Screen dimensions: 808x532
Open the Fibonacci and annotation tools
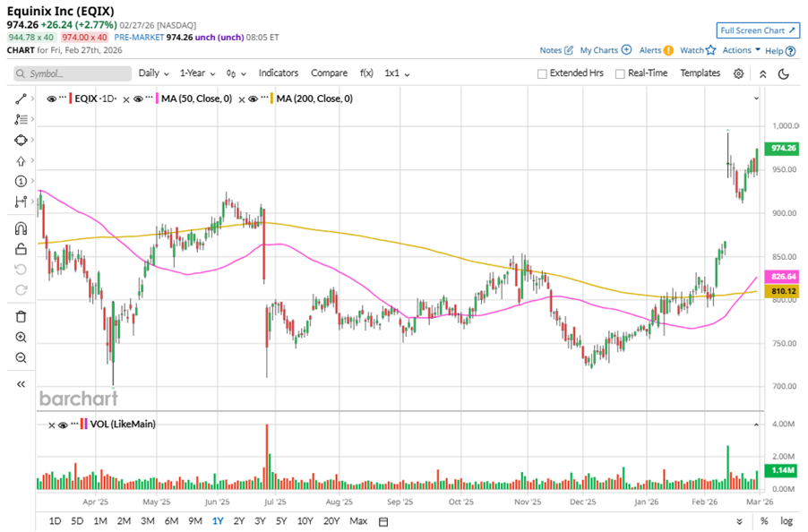[x=21, y=119]
